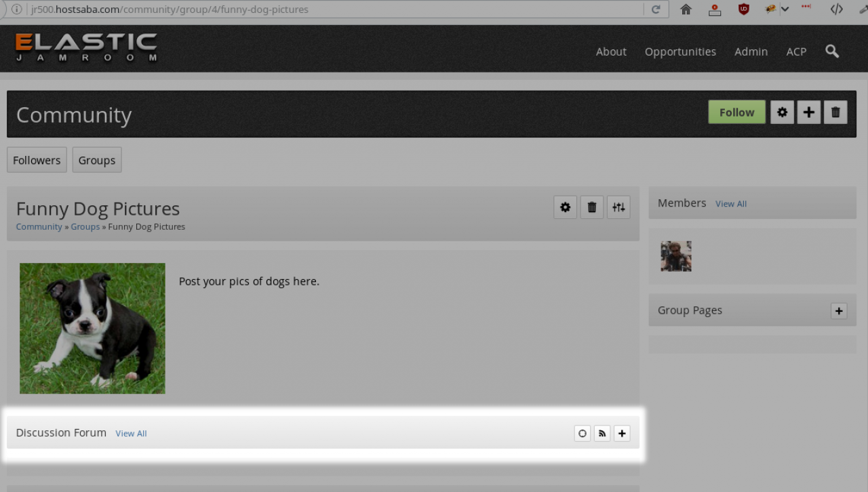Open the Opportunities menu
868x492 pixels.
tap(680, 52)
